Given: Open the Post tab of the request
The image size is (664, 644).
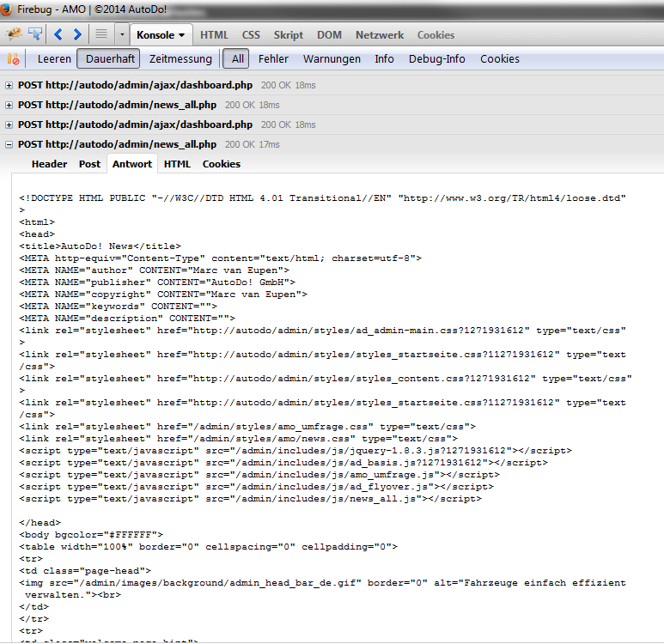Looking at the screenshot, I should (90, 164).
